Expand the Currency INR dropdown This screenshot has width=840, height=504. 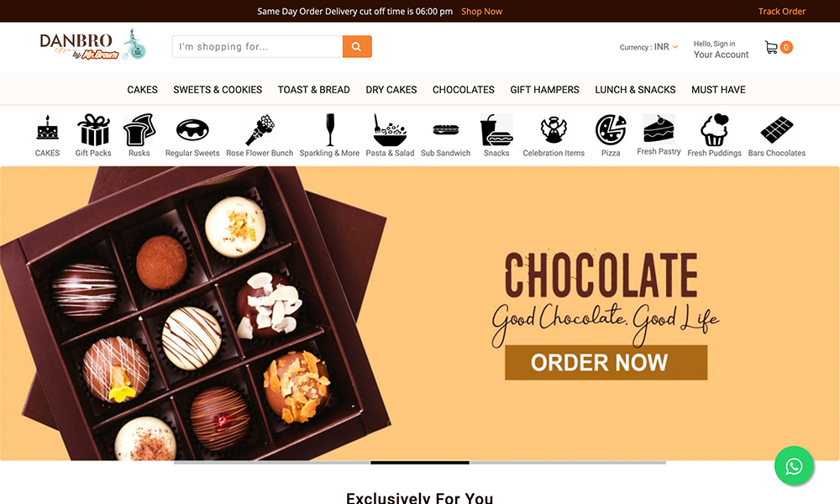pyautogui.click(x=648, y=47)
